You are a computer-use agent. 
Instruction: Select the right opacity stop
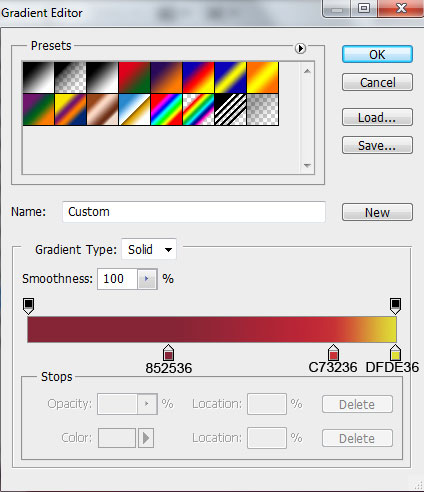[x=395, y=306]
